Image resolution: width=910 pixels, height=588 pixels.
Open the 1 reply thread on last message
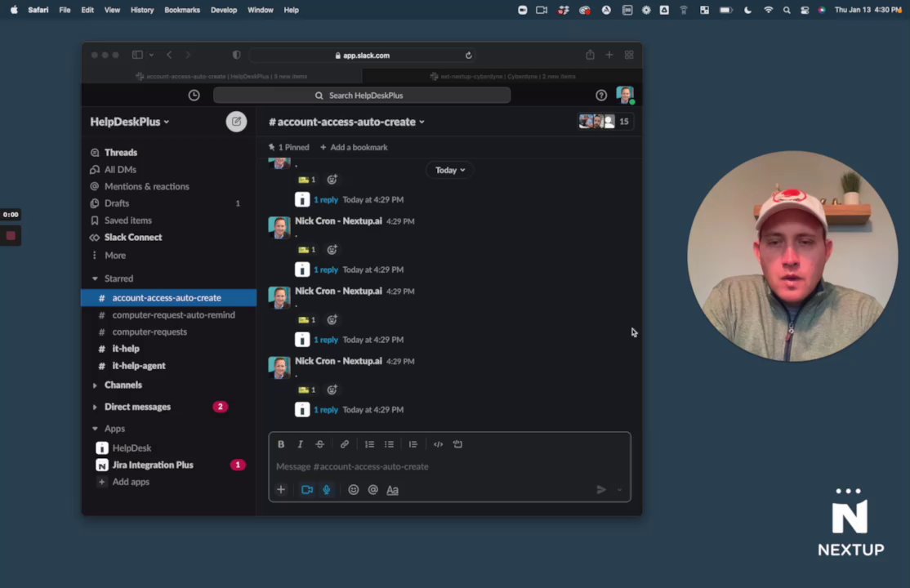coord(326,409)
